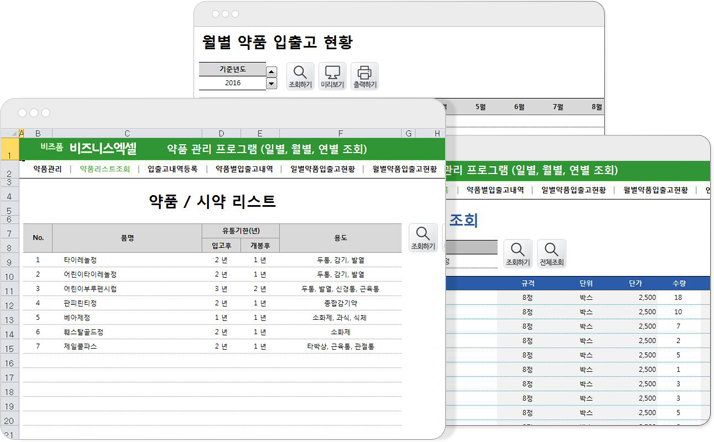
Task: Click the 조회하기 magnifier icon beside the year field
Action: (300, 75)
